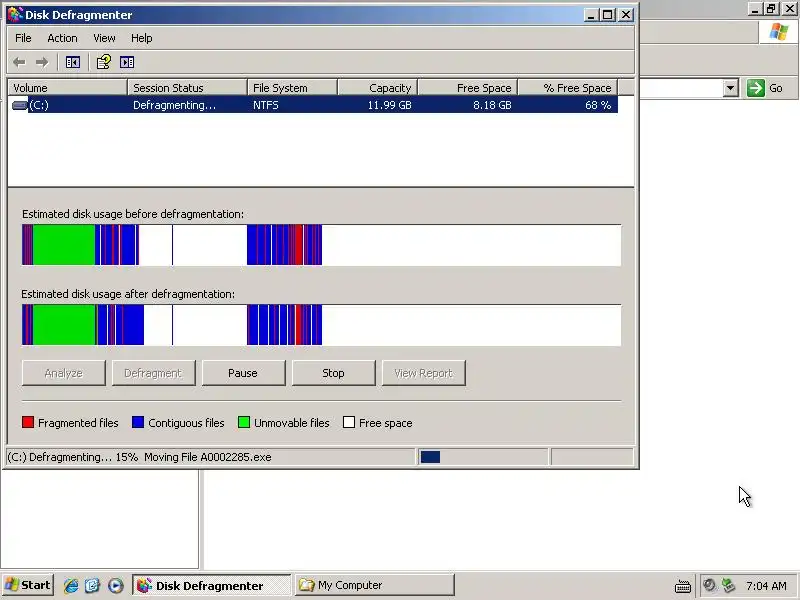The width and height of the screenshot is (800, 600).
Task: Click the Defragmenting… session status cell
Action: (174, 105)
